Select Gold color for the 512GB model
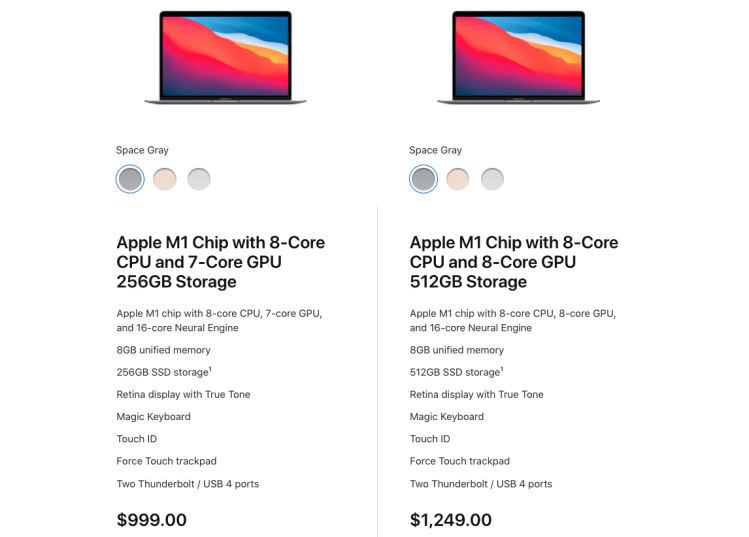Screen dimensions: 749x537 [458, 179]
